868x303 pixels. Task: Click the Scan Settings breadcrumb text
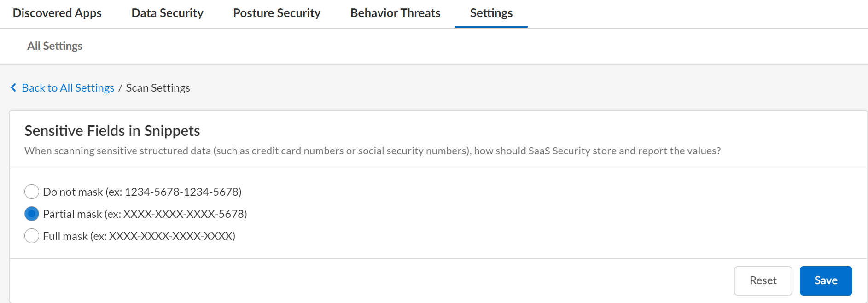coord(158,87)
